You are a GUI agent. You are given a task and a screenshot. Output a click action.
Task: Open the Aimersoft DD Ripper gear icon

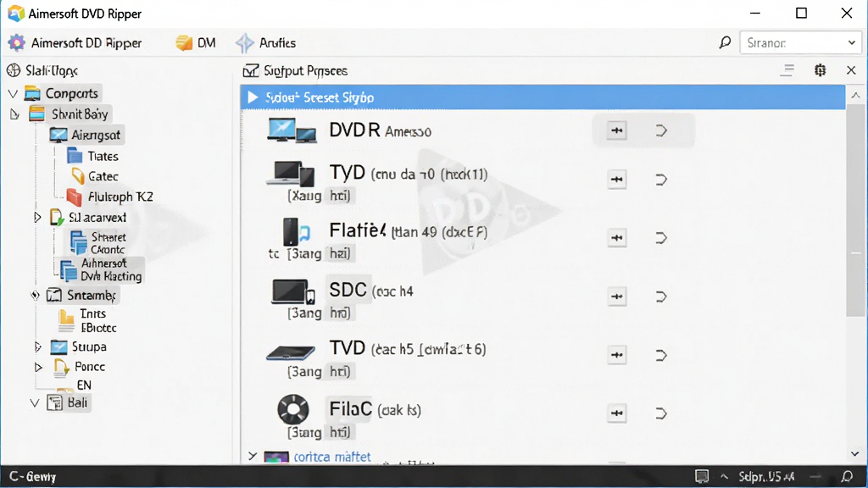pyautogui.click(x=17, y=42)
